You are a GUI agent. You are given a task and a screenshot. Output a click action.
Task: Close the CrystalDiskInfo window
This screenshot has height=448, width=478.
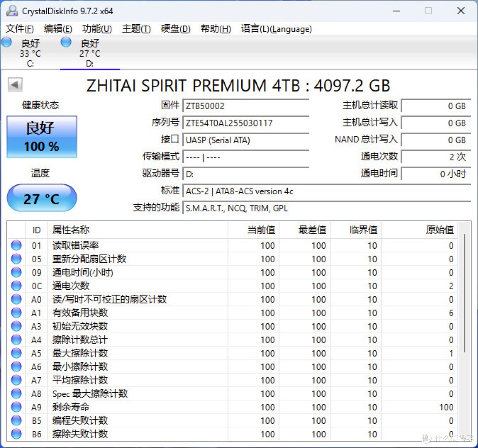461,11
